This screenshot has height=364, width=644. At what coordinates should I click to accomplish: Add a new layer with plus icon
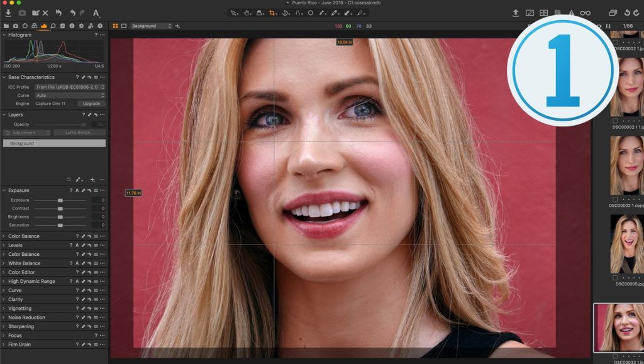[92, 180]
